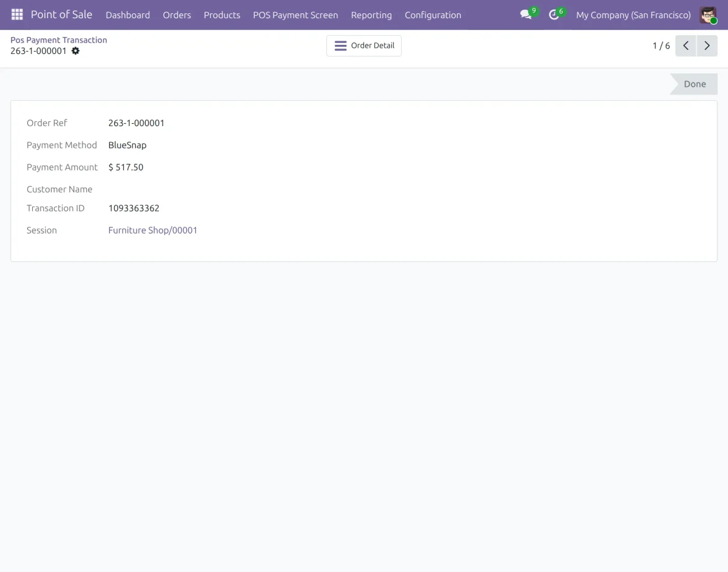This screenshot has width=728, height=572.
Task: Click the Order Ref value 263-1-000001
Action: tap(136, 123)
